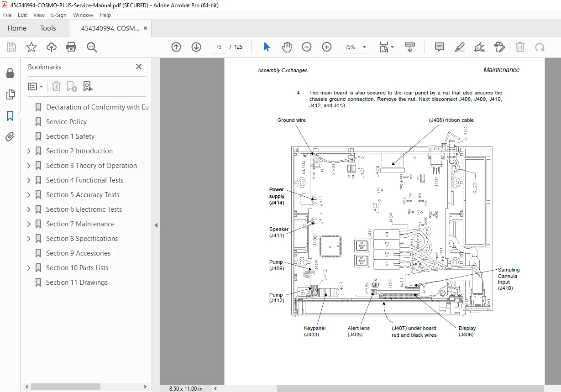Expand Section 2 Introduction bookmark
This screenshot has height=392, width=561.
[29, 151]
